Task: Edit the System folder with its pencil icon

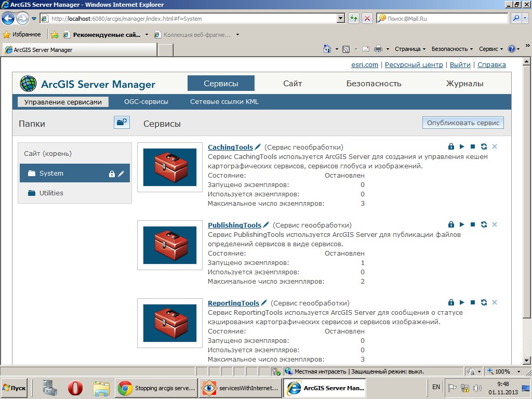Action: (121, 173)
